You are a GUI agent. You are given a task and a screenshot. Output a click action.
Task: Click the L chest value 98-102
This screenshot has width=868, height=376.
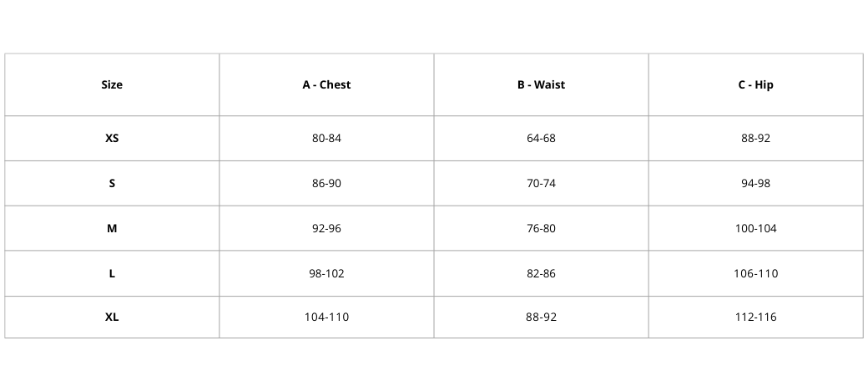point(326,273)
